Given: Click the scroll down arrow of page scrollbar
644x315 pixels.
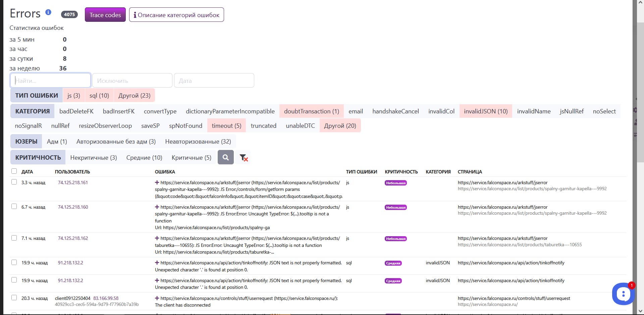Looking at the screenshot, I should (640, 311).
